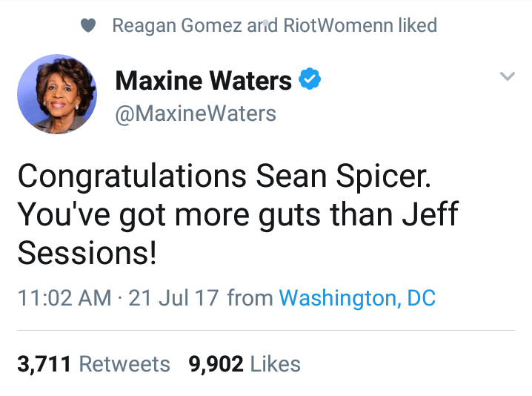Click the heart icon beside the liked notice
This screenshot has width=532, height=396.
point(89,26)
